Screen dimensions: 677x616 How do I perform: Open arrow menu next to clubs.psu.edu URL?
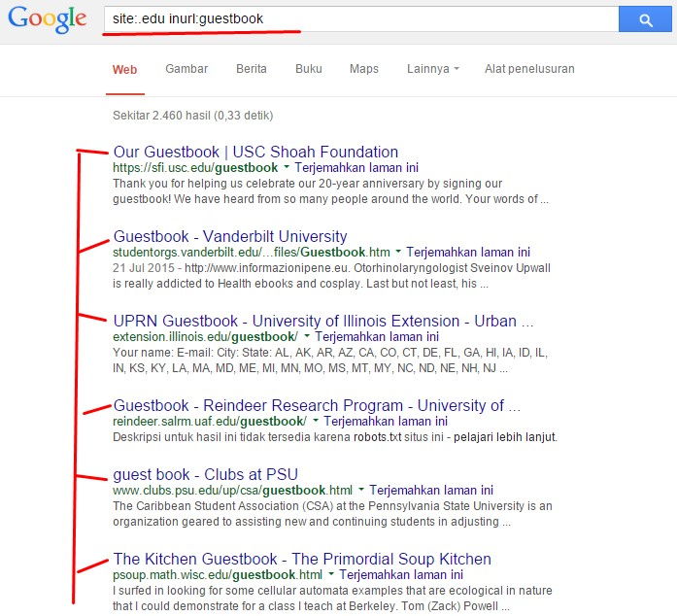pos(361,490)
